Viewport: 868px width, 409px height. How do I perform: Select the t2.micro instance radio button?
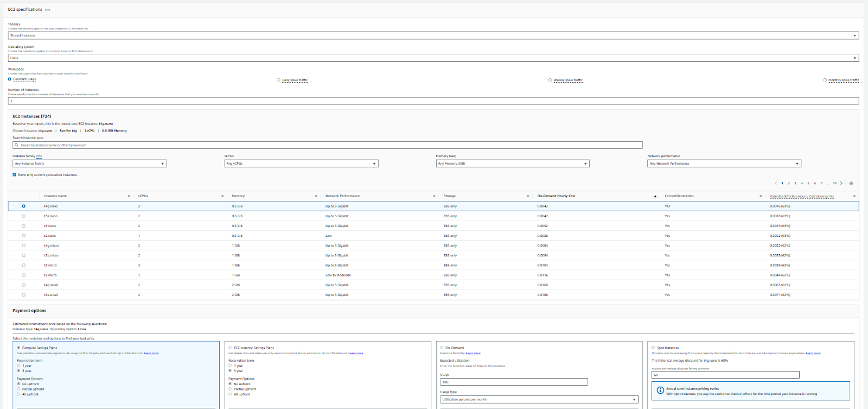[23, 275]
